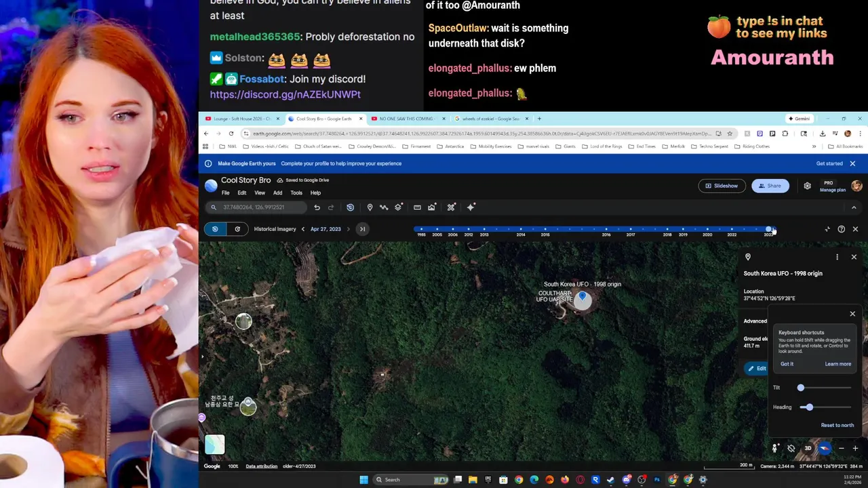The width and height of the screenshot is (868, 488).
Task: Click the redo arrow in Google Earth toolbar
Action: pos(331,207)
